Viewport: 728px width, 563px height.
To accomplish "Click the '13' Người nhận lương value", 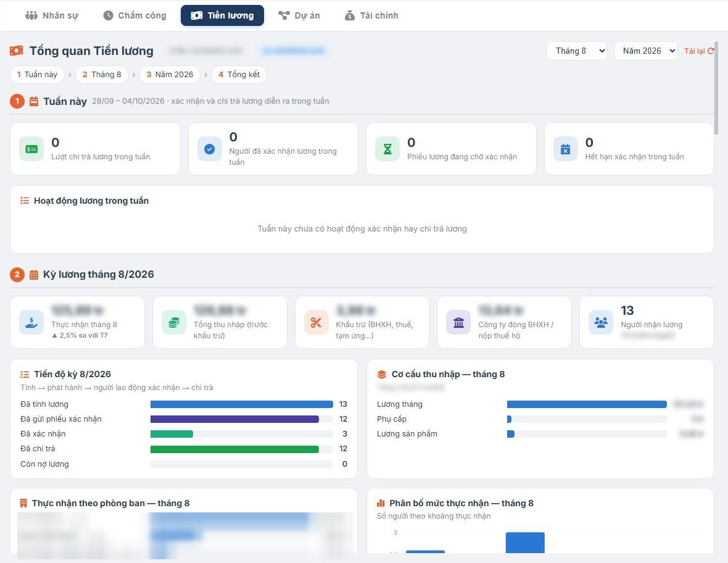I will (627, 311).
